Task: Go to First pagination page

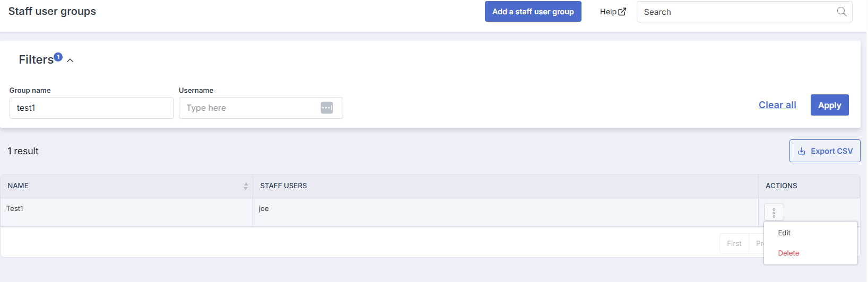Action: pyautogui.click(x=734, y=243)
